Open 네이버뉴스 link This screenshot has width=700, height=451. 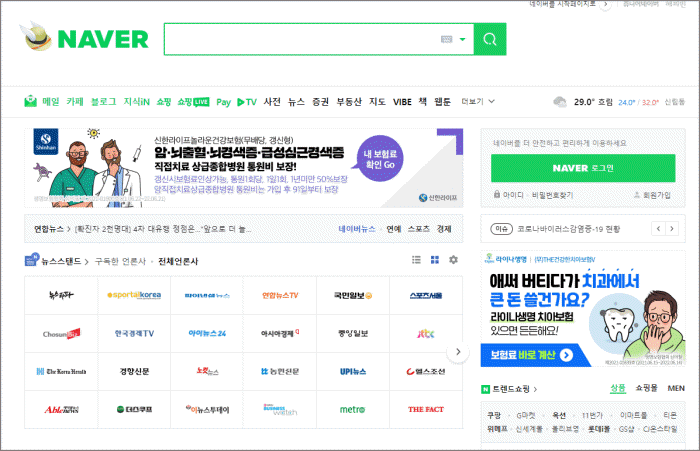(357, 229)
